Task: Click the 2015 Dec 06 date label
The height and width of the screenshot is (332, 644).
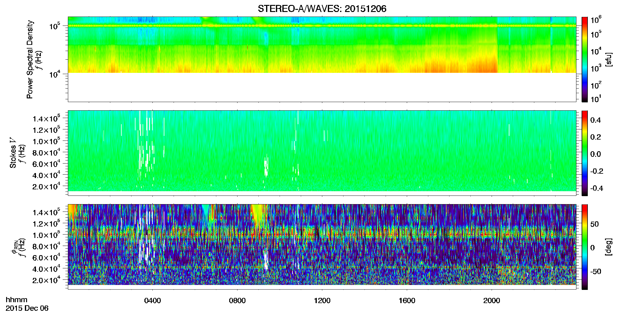Action: click(x=27, y=308)
